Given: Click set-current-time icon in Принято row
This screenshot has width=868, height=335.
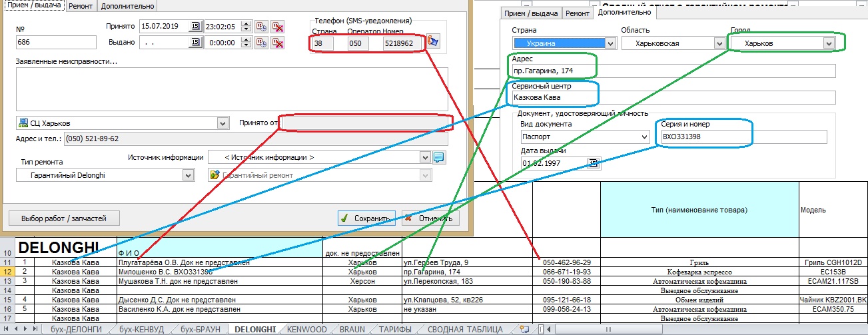Looking at the screenshot, I should (x=260, y=27).
